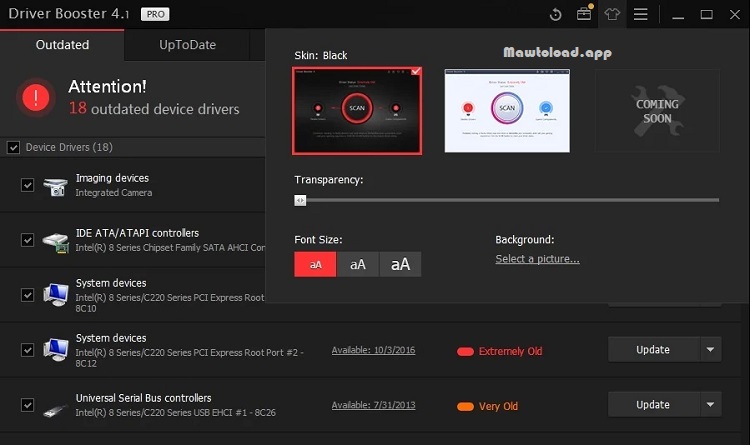Click the Rescue/restore icon in the title bar

555,14
